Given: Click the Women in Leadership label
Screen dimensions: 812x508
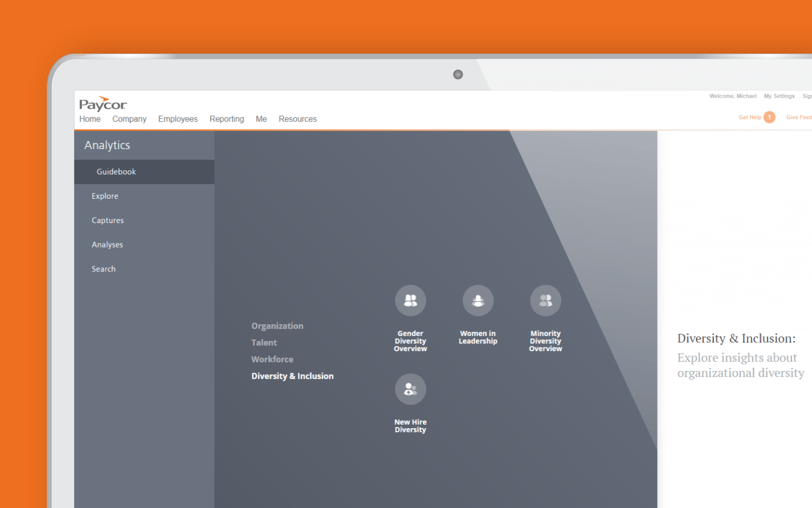Looking at the screenshot, I should click(x=478, y=338).
